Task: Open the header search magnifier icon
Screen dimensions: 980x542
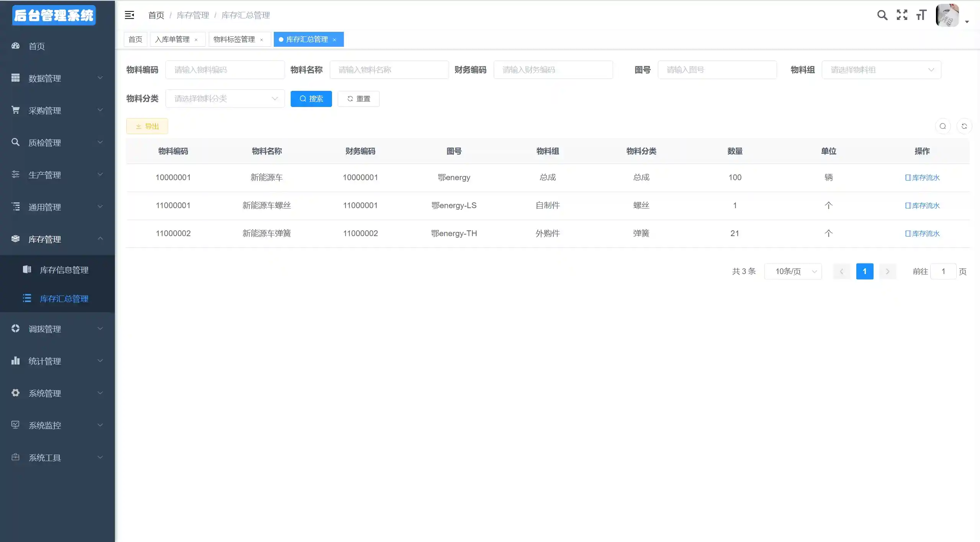Action: coord(882,15)
